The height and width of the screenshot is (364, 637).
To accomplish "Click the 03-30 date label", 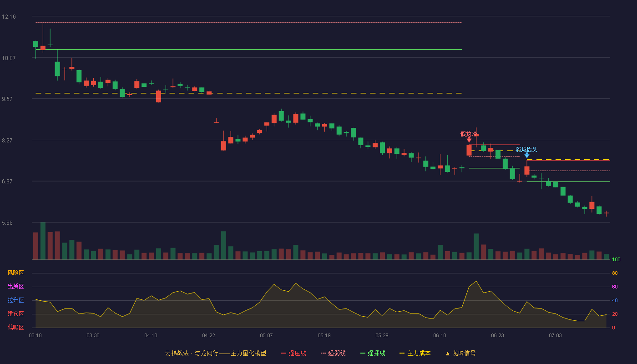I will [93, 335].
